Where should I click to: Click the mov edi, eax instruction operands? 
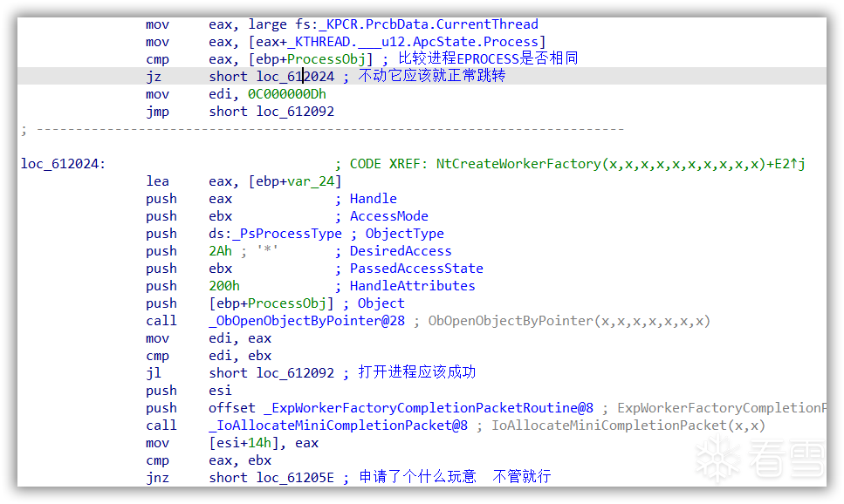tap(240, 338)
